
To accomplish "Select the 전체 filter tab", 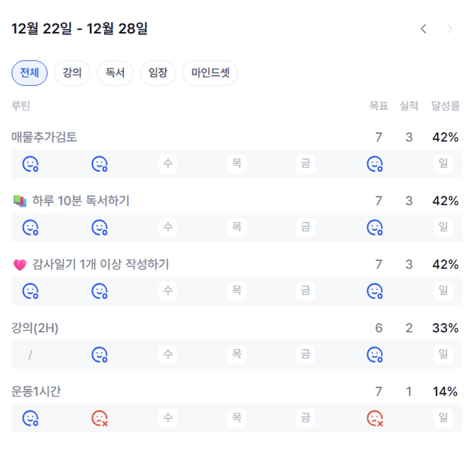I will click(x=29, y=73).
